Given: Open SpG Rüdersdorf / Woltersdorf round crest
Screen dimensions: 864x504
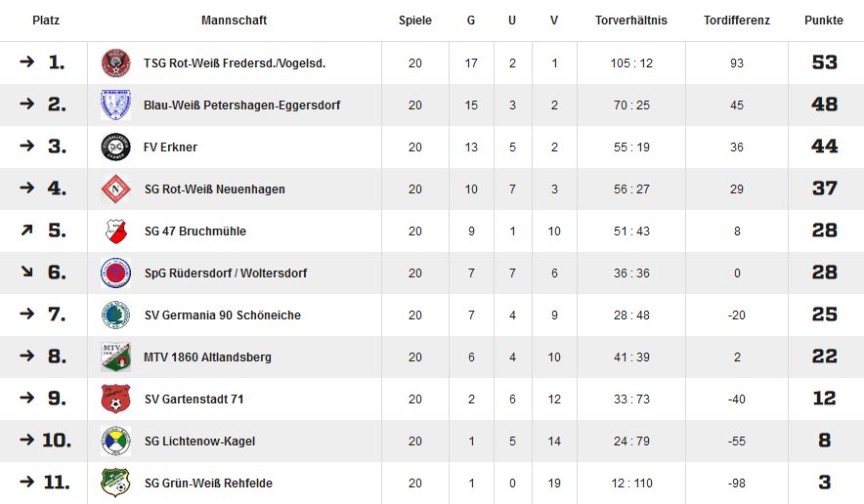Looking at the screenshot, I should coord(115,273).
